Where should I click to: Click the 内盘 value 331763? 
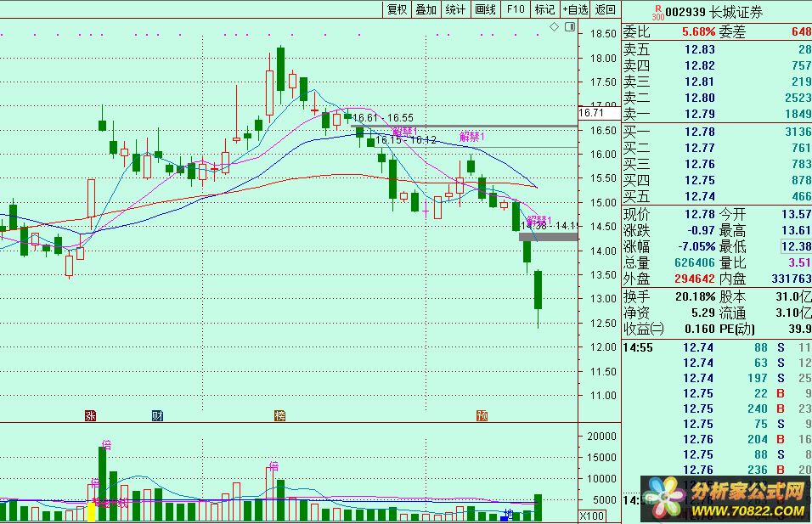coord(792,279)
